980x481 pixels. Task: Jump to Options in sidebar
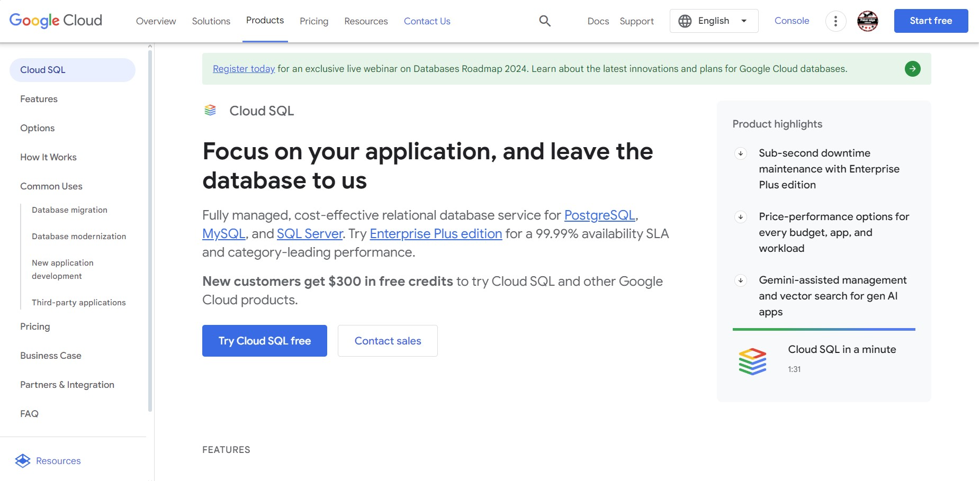pyautogui.click(x=37, y=128)
